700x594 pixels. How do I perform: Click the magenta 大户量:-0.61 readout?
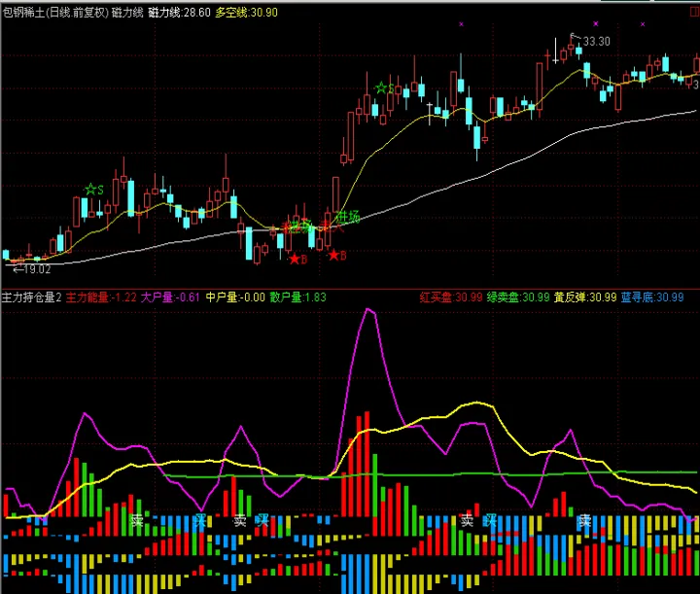click(170, 297)
